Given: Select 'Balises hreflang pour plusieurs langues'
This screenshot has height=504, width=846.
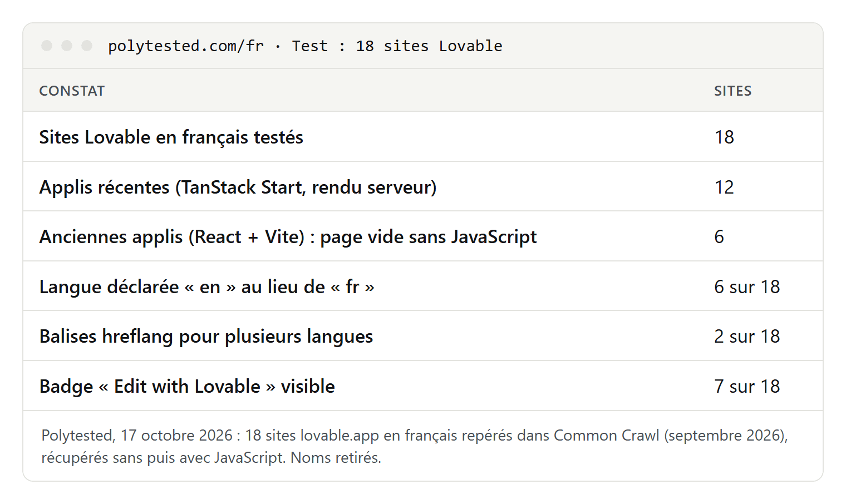Looking at the screenshot, I should (206, 337).
